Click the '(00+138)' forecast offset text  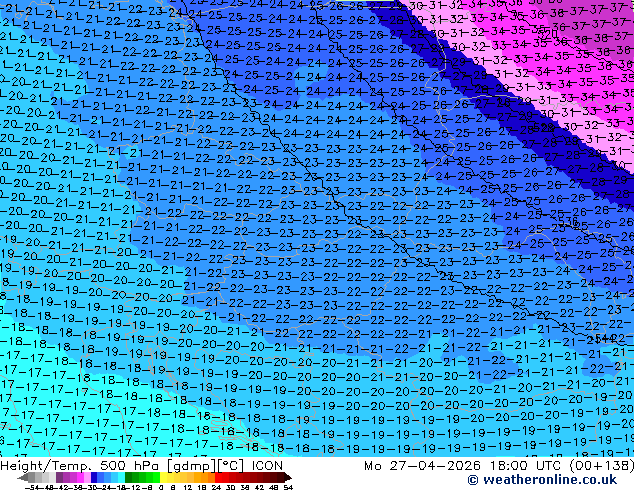pos(601,466)
